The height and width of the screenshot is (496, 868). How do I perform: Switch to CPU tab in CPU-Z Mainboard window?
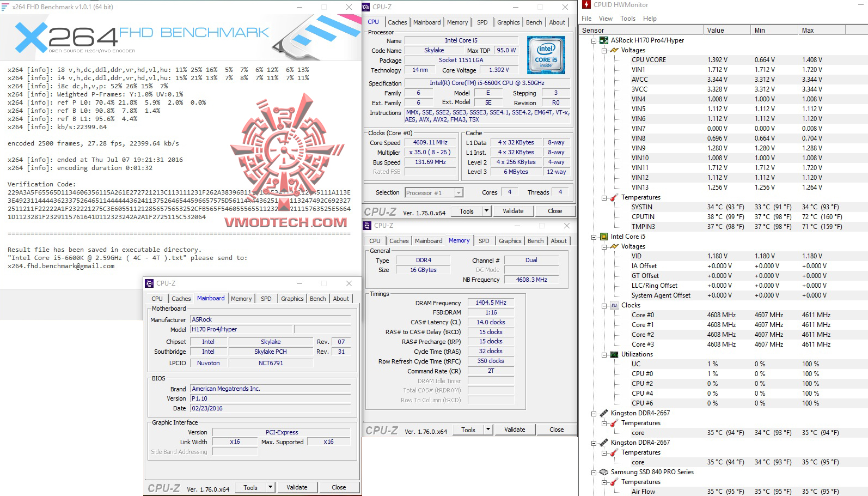pyautogui.click(x=157, y=299)
